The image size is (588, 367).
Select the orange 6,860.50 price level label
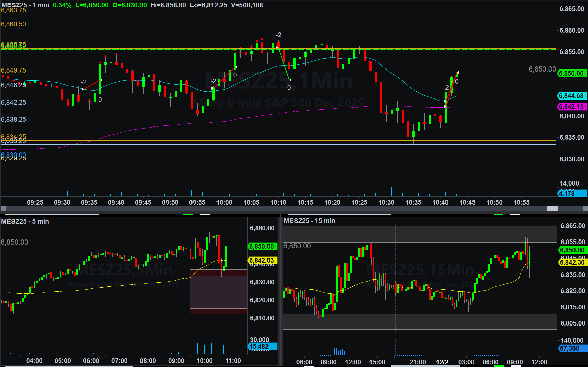(14, 24)
